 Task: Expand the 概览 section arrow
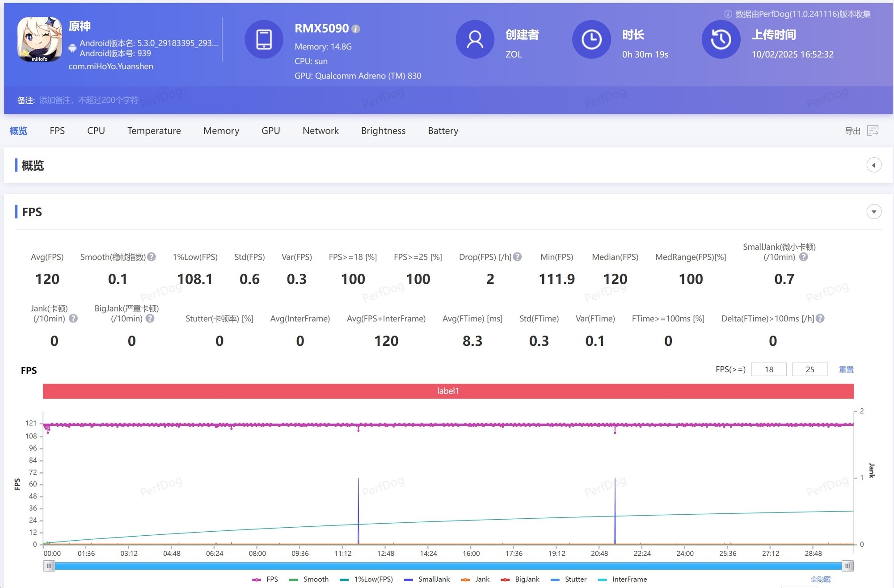(x=874, y=165)
